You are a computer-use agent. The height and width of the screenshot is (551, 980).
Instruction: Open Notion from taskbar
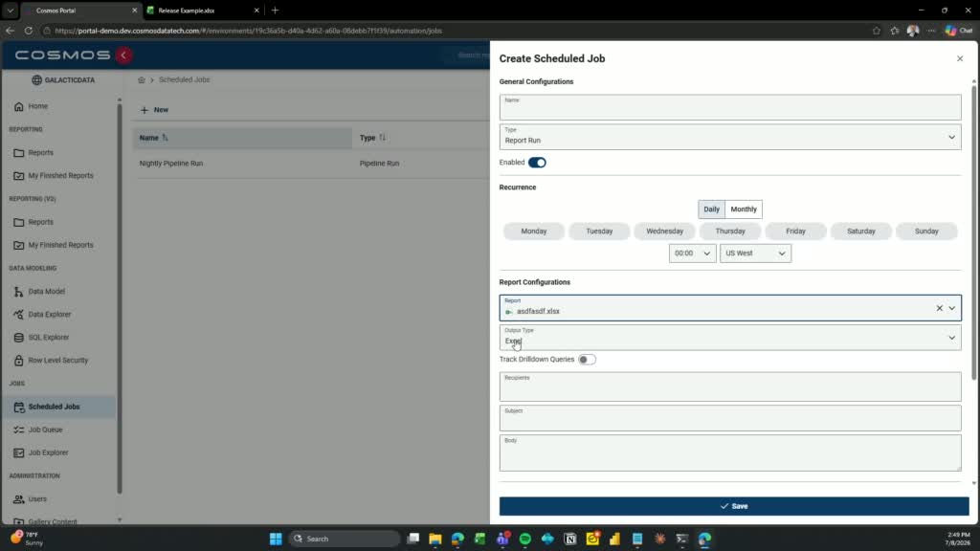[570, 539]
